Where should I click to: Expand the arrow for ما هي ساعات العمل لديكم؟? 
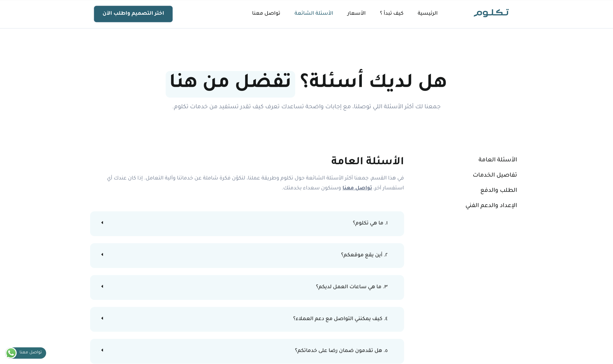coord(102,286)
